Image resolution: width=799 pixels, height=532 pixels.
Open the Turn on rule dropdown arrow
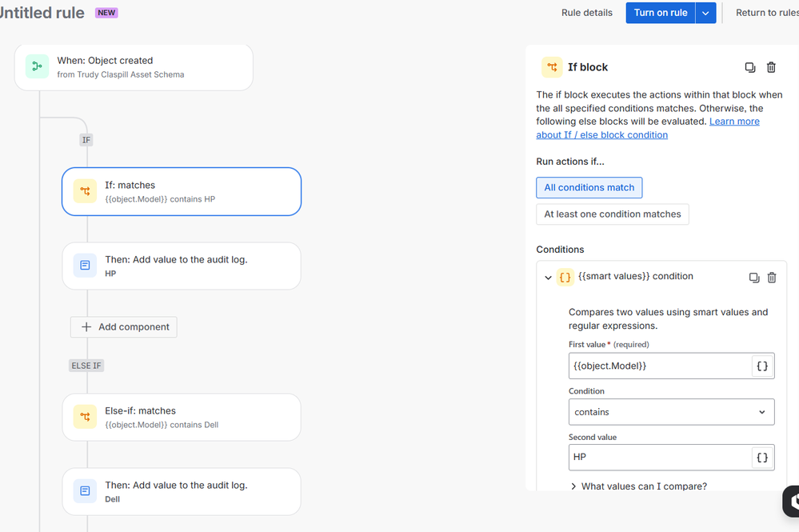click(705, 13)
